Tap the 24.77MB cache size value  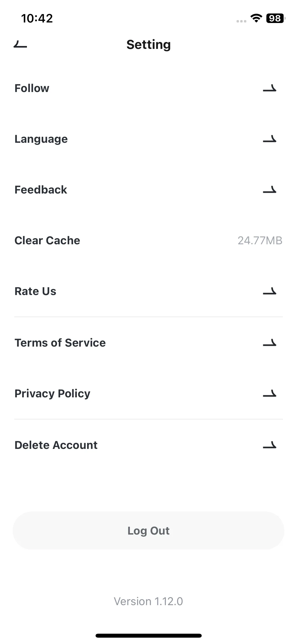pyautogui.click(x=260, y=241)
